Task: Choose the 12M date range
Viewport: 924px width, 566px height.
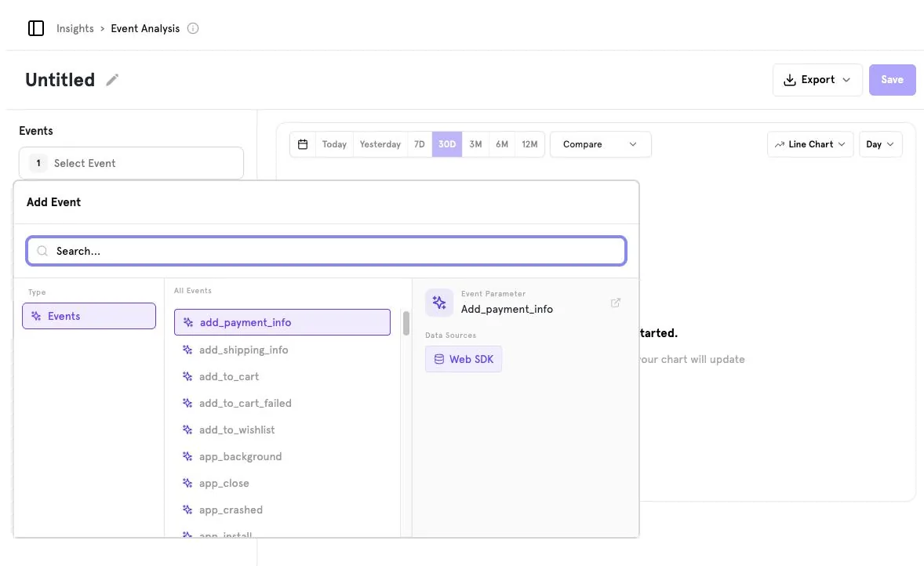Action: [x=529, y=144]
